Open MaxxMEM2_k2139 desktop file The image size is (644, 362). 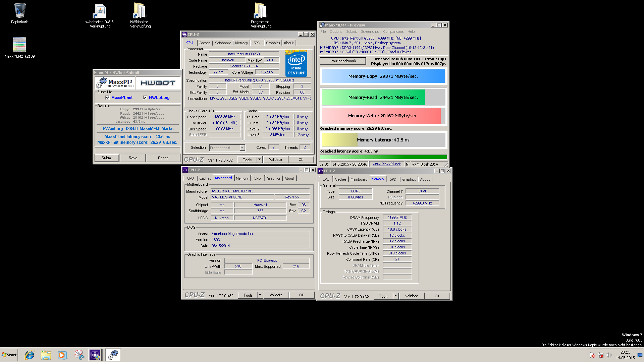click(x=19, y=47)
